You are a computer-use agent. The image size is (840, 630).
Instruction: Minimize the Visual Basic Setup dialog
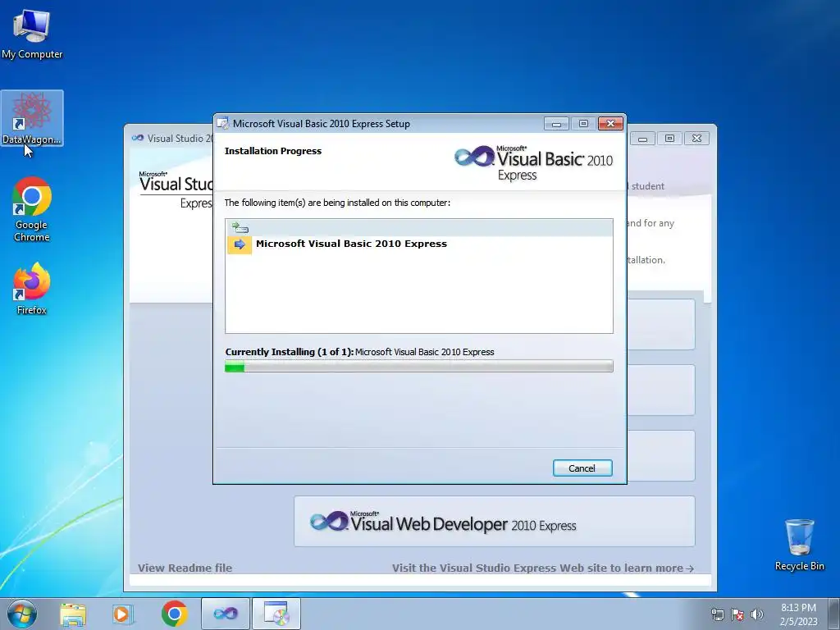click(556, 124)
